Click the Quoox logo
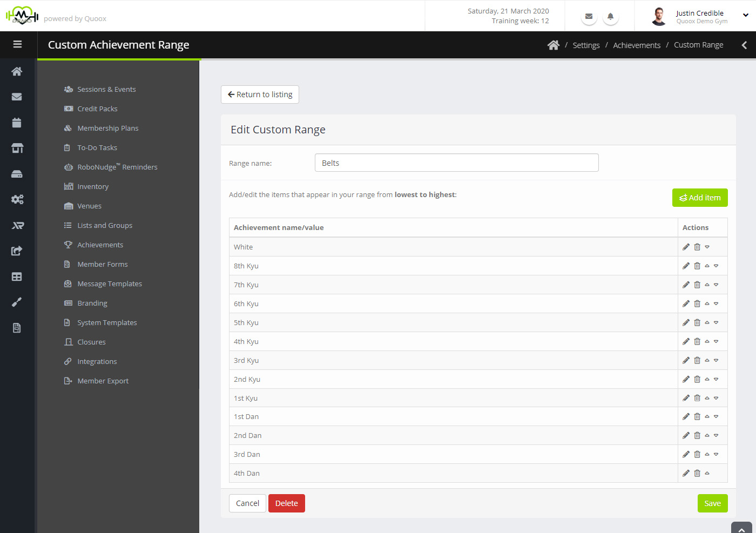This screenshot has height=533, width=756. [x=22, y=15]
